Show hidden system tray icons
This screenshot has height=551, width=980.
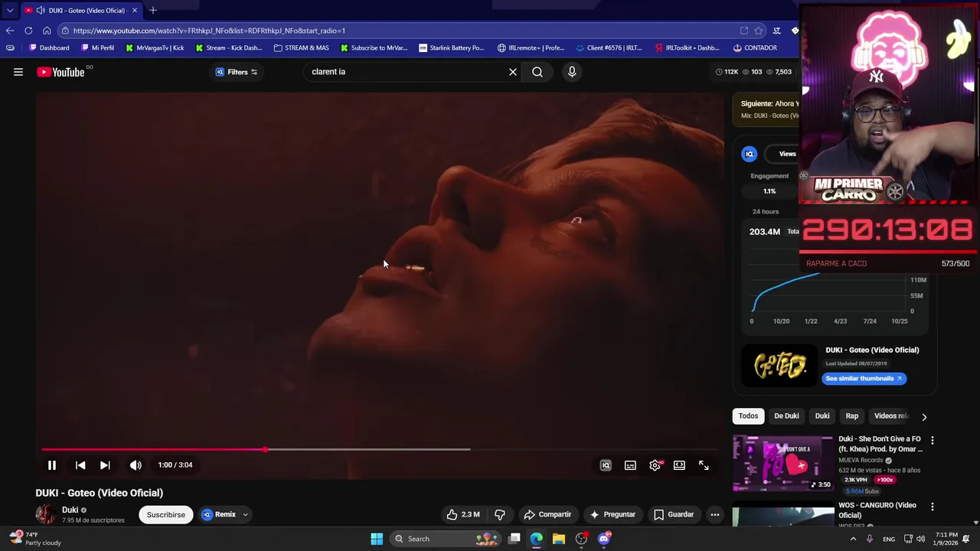coord(853,539)
